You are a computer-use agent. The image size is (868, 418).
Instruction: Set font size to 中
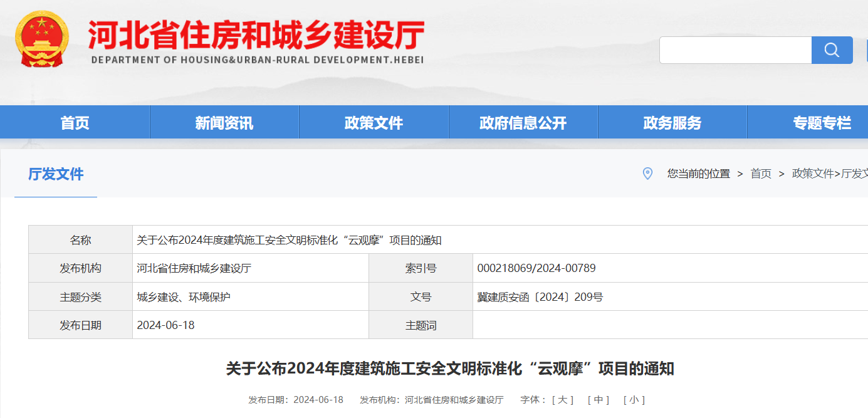click(x=599, y=400)
